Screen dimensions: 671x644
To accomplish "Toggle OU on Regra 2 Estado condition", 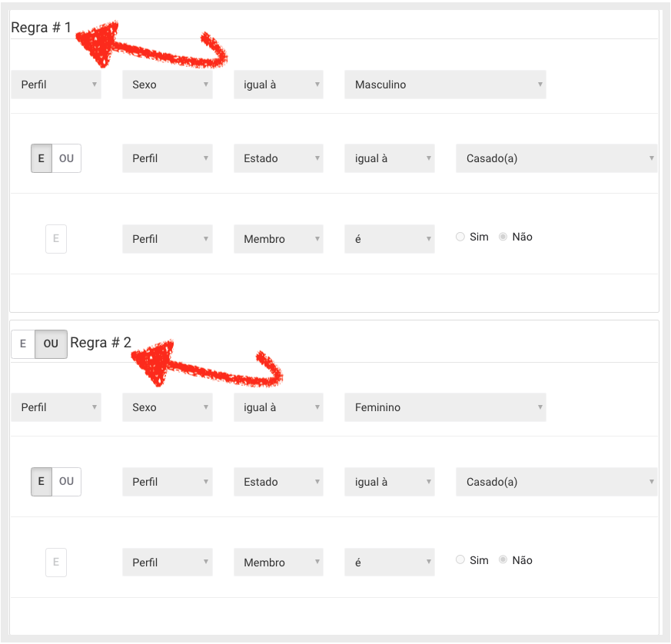I will pos(66,482).
